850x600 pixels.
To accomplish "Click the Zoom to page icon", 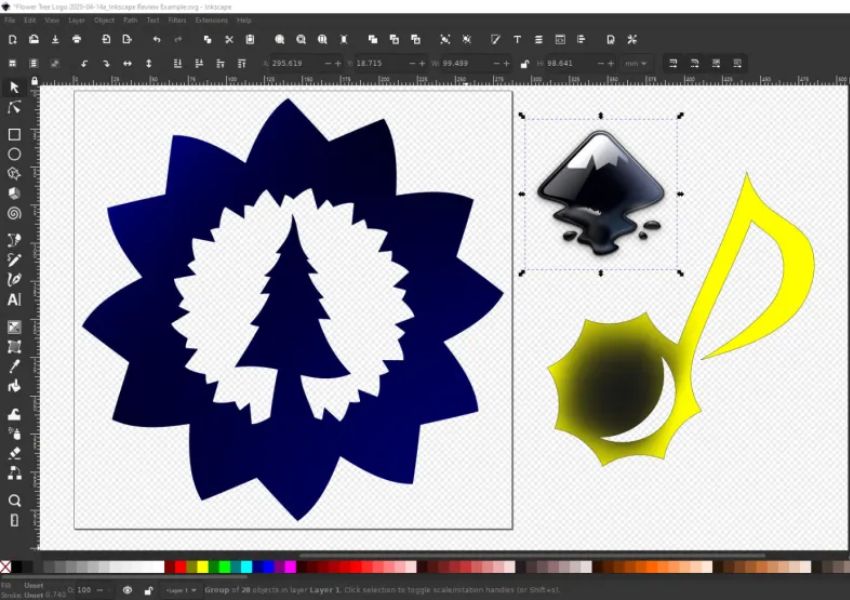I will pyautogui.click(x=323, y=40).
